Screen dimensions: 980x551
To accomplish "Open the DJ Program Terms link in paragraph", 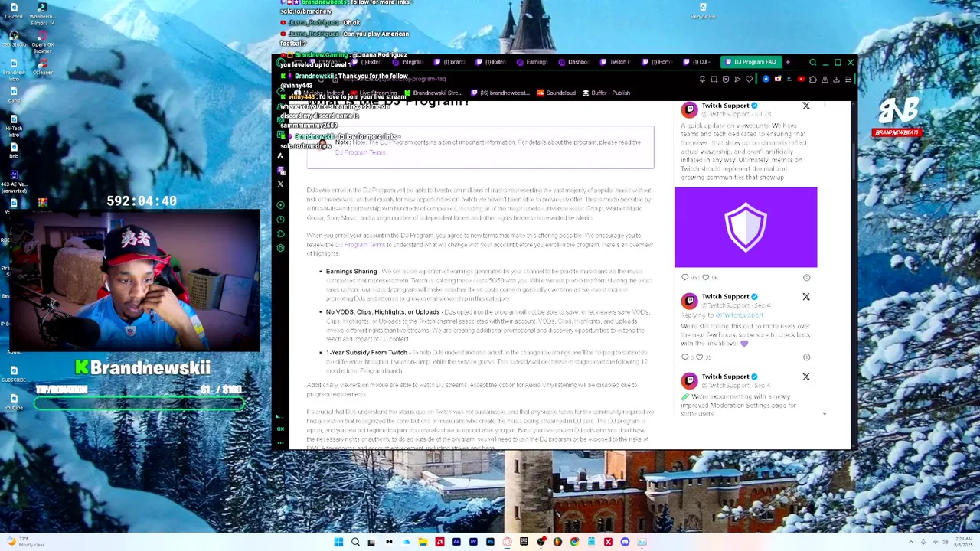I will pos(360,245).
